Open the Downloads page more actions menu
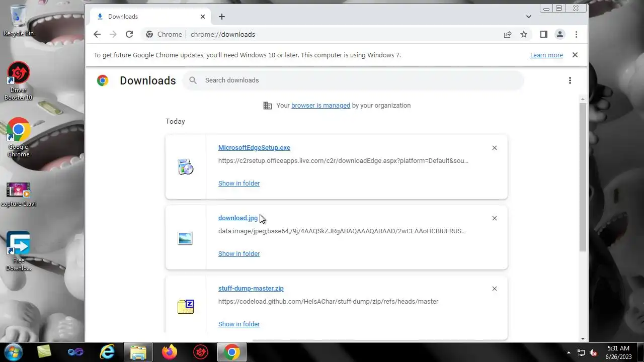 tap(570, 80)
